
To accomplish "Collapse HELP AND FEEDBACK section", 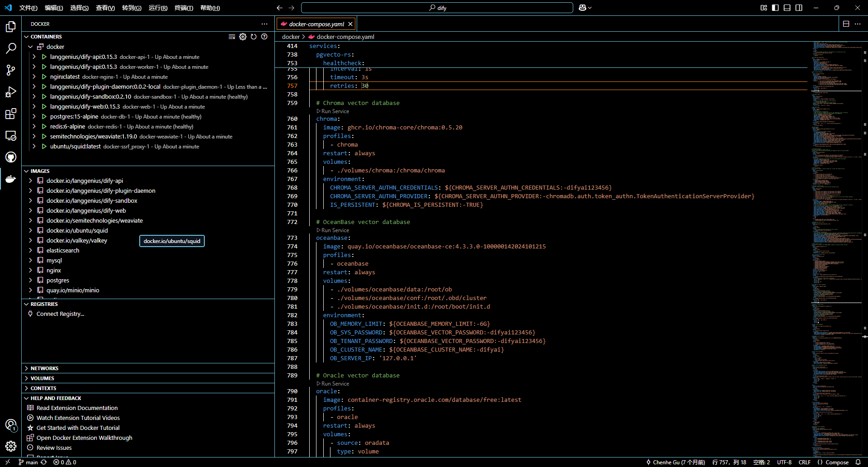I will coord(56,398).
